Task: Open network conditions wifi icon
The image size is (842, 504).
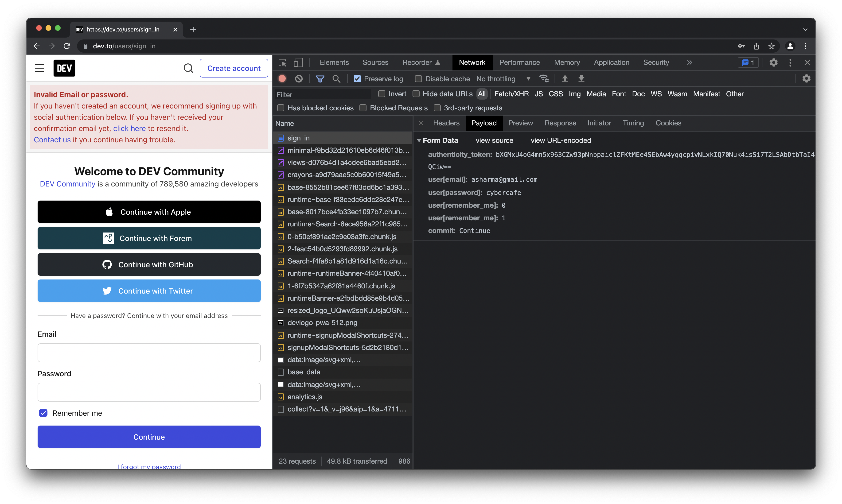Action: click(544, 79)
